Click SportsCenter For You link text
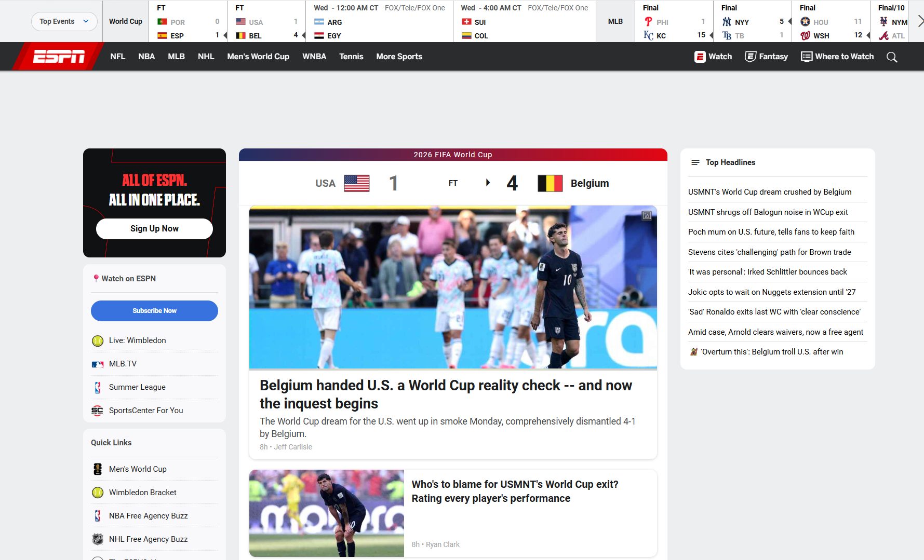The image size is (924, 560). tap(146, 411)
